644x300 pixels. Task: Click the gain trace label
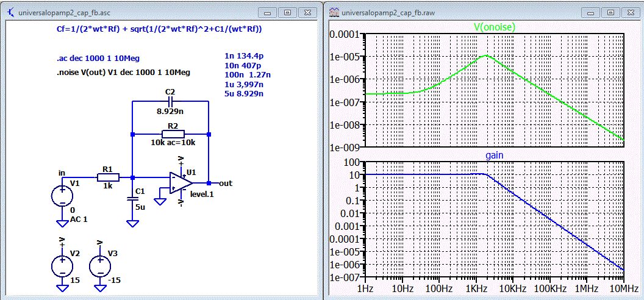(x=494, y=155)
